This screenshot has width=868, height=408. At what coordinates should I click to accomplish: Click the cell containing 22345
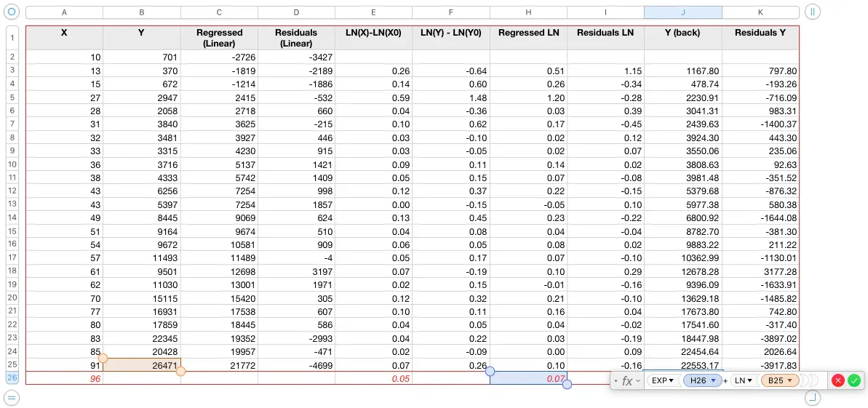(x=142, y=337)
